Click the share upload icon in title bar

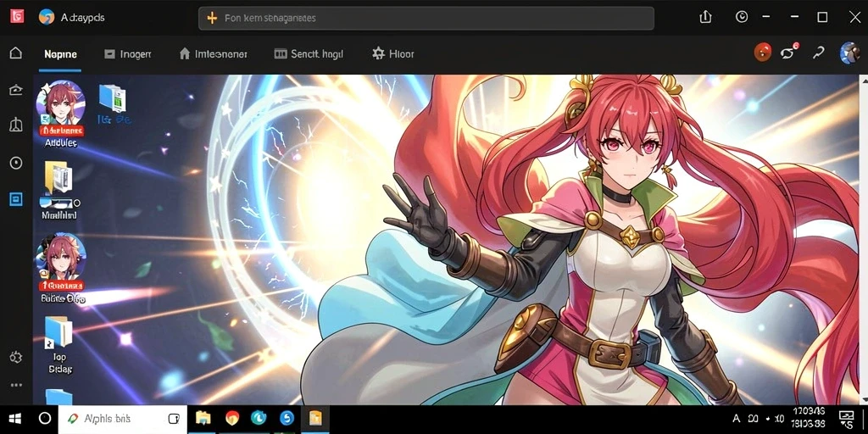(705, 17)
